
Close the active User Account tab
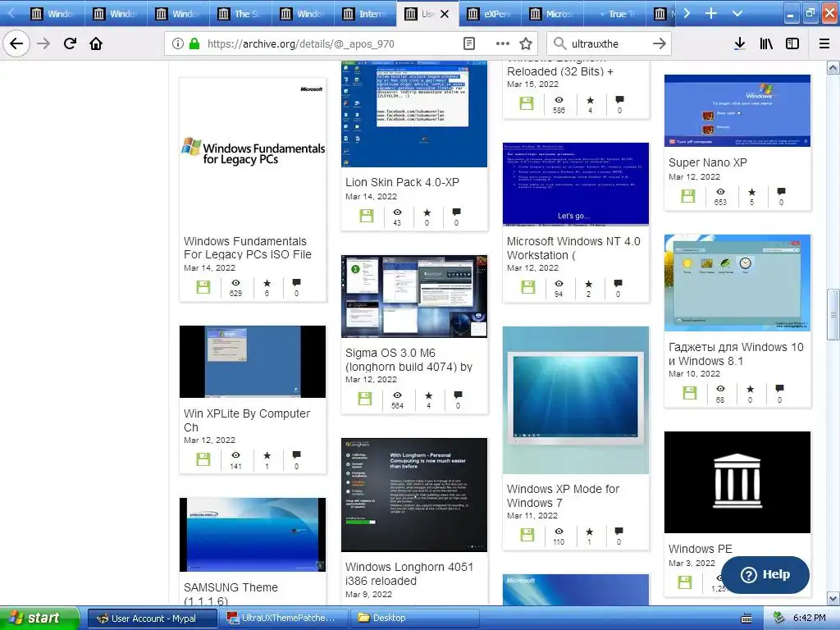[445, 14]
